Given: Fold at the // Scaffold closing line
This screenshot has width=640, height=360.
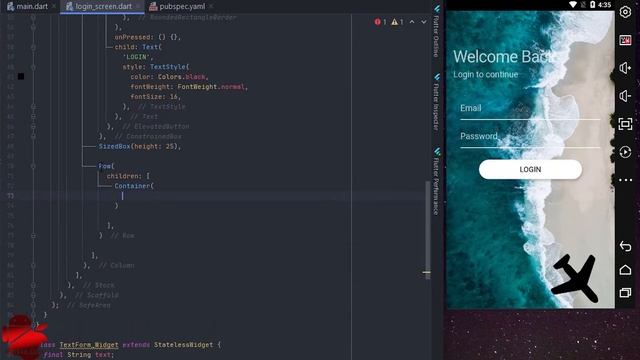Looking at the screenshot, I should tap(33, 295).
